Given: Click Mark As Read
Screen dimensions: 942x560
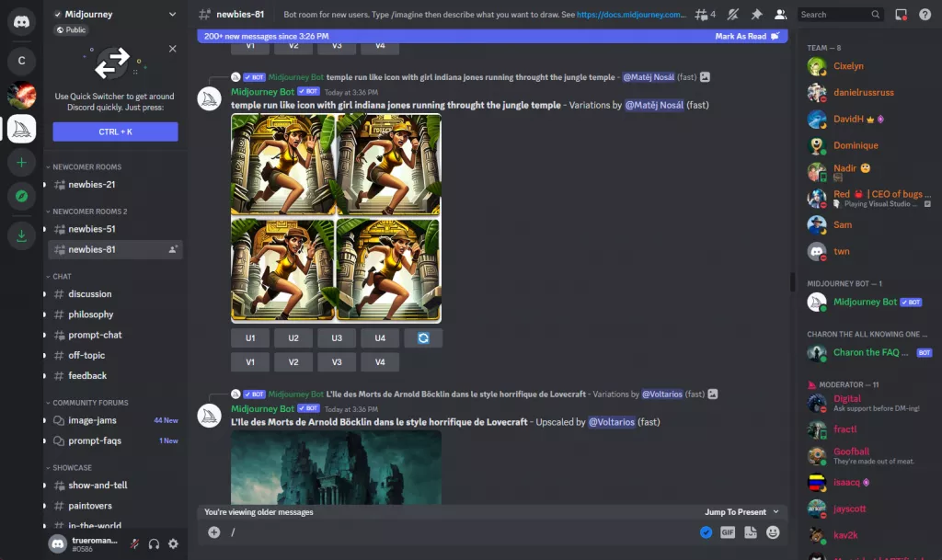Looking at the screenshot, I should pos(746,36).
